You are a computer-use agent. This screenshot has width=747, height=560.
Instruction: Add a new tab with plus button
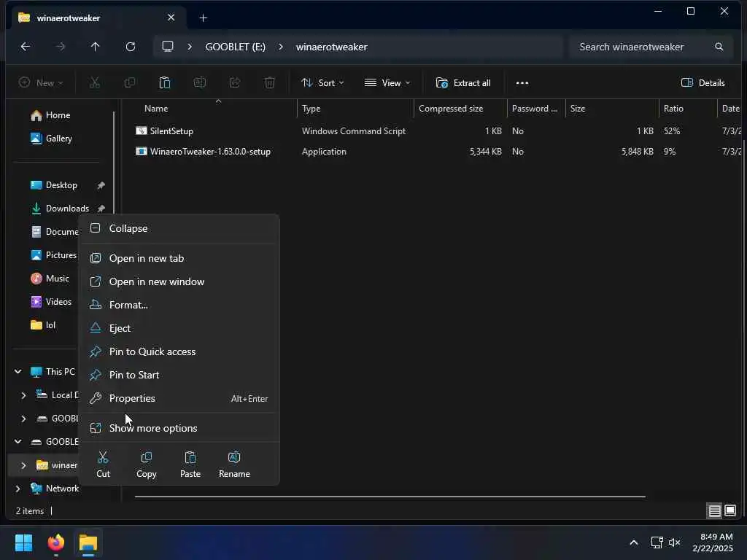(x=204, y=18)
